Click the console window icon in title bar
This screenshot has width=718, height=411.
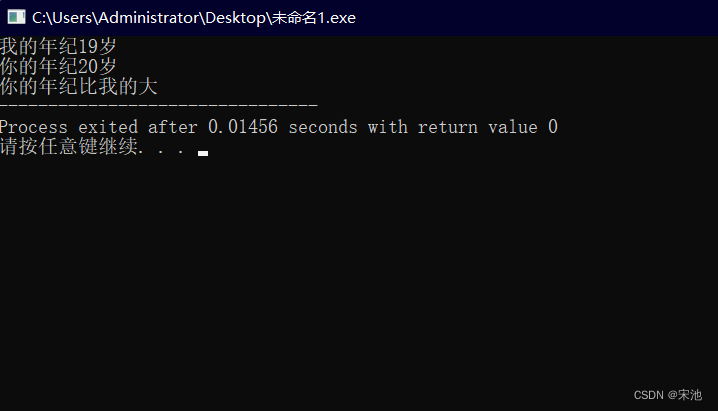[x=16, y=17]
